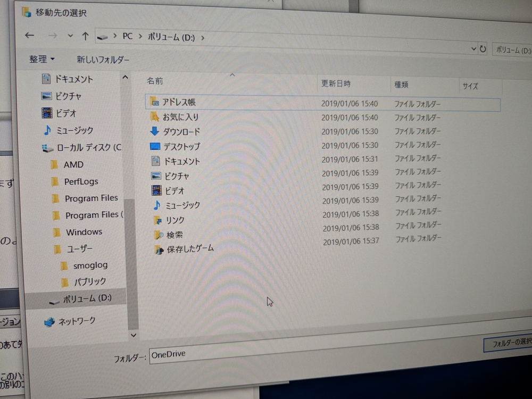Select the リンク folder icon
Viewport: 532px width, 399px height.
point(158,220)
